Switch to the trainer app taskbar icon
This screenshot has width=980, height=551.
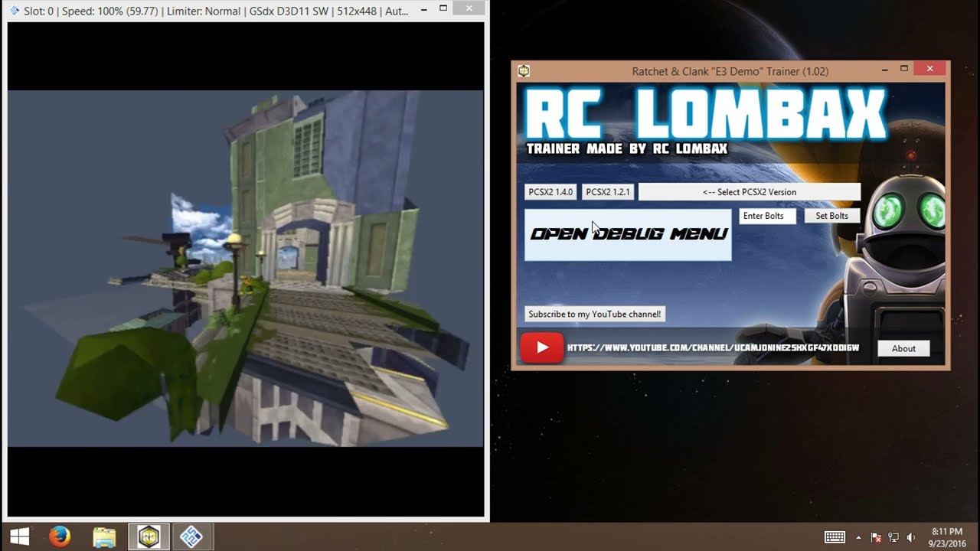pos(149,537)
